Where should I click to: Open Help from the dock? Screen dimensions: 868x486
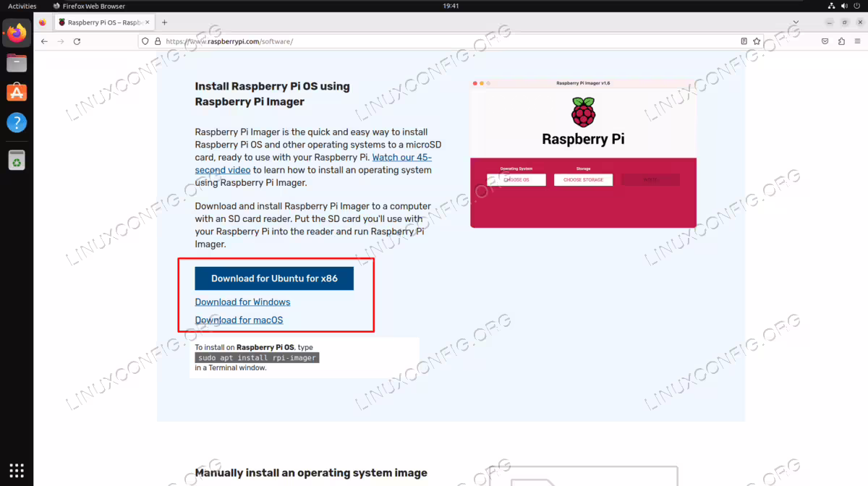pyautogui.click(x=17, y=122)
